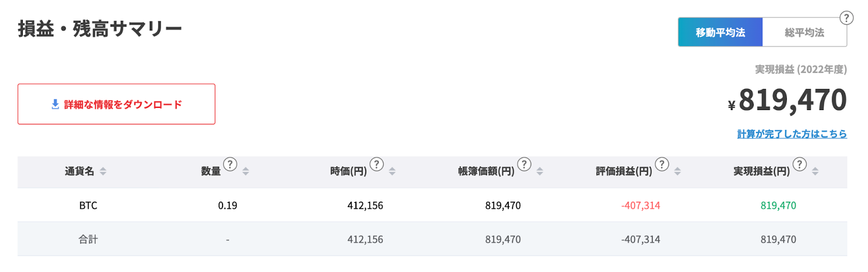Click help icon next to 評価損益(円) header
Viewport: 868px width, 272px height.
[662, 164]
